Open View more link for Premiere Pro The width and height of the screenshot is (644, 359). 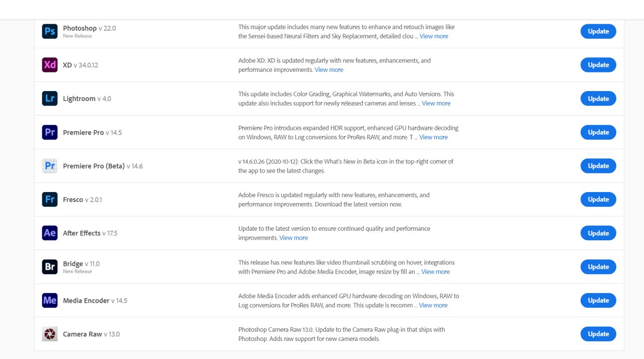(x=434, y=137)
